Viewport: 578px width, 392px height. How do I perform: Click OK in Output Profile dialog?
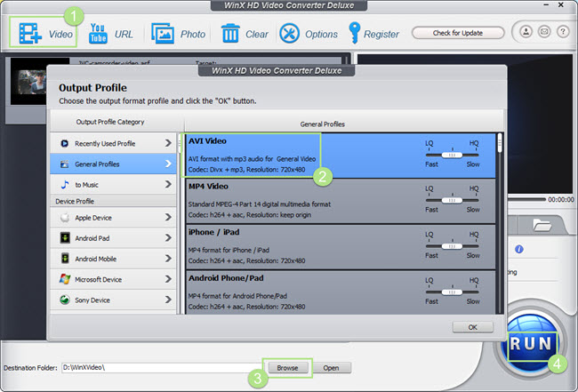pyautogui.click(x=472, y=327)
